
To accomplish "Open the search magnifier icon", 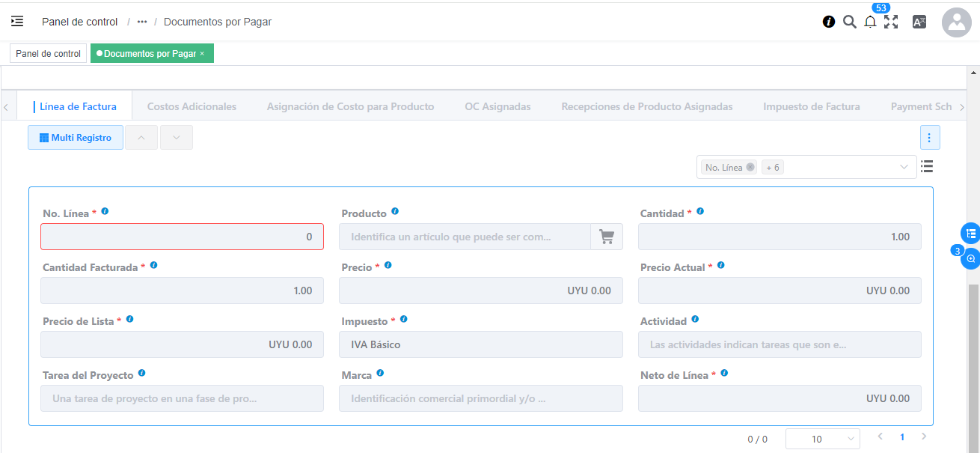I will [x=849, y=22].
